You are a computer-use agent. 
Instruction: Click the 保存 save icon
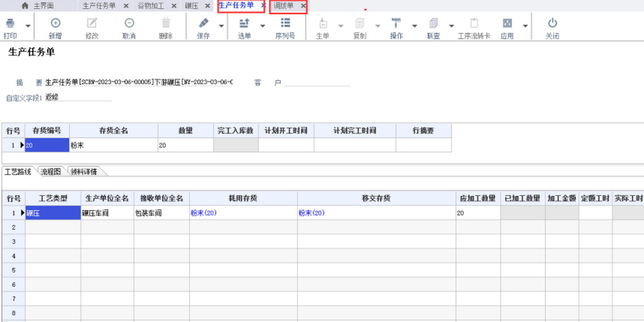[x=204, y=23]
